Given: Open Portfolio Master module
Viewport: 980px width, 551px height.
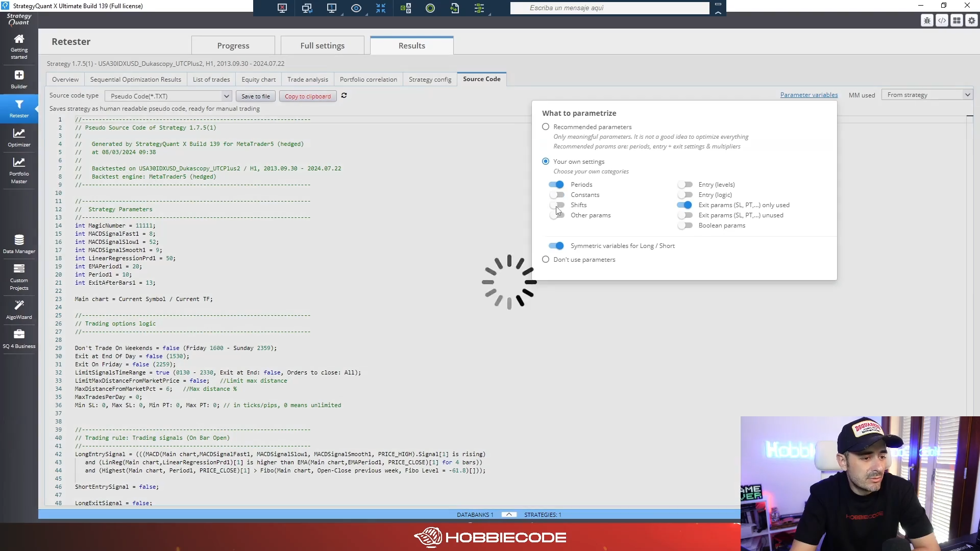Looking at the screenshot, I should tap(19, 170).
